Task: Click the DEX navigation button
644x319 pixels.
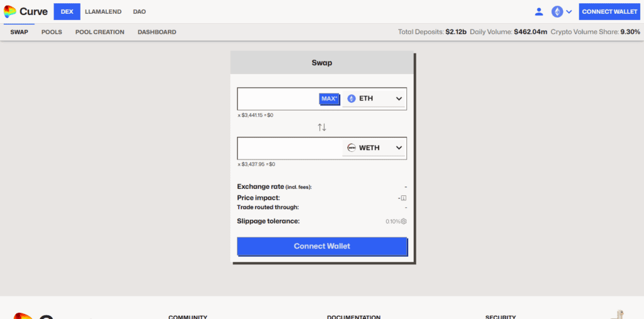Action: click(x=67, y=11)
